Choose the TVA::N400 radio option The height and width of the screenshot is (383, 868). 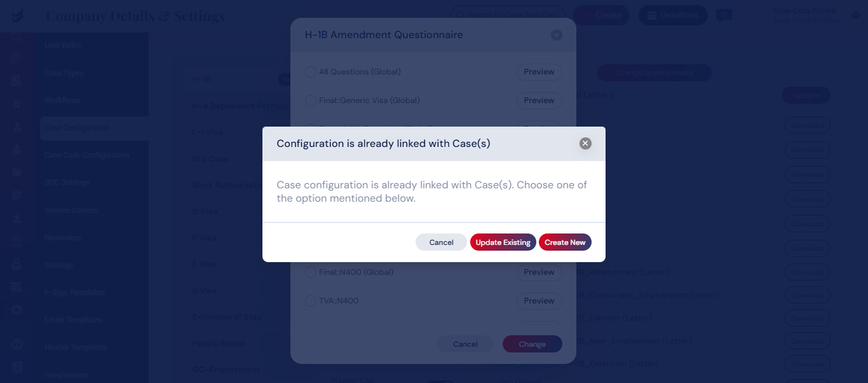[311, 301]
